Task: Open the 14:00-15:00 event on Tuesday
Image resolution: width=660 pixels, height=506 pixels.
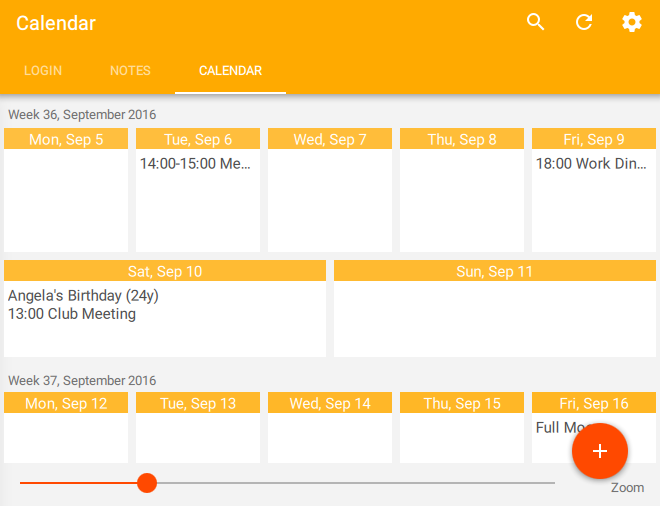Action: pyautogui.click(x=196, y=163)
